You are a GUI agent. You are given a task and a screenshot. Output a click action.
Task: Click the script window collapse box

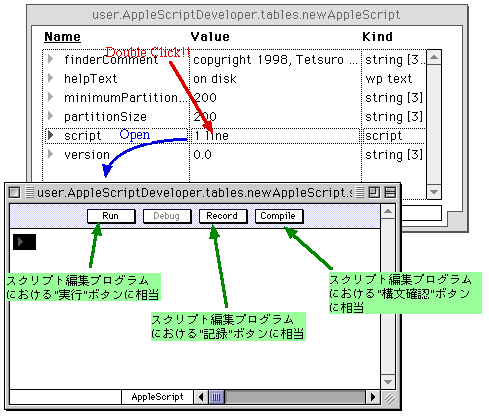coord(390,193)
